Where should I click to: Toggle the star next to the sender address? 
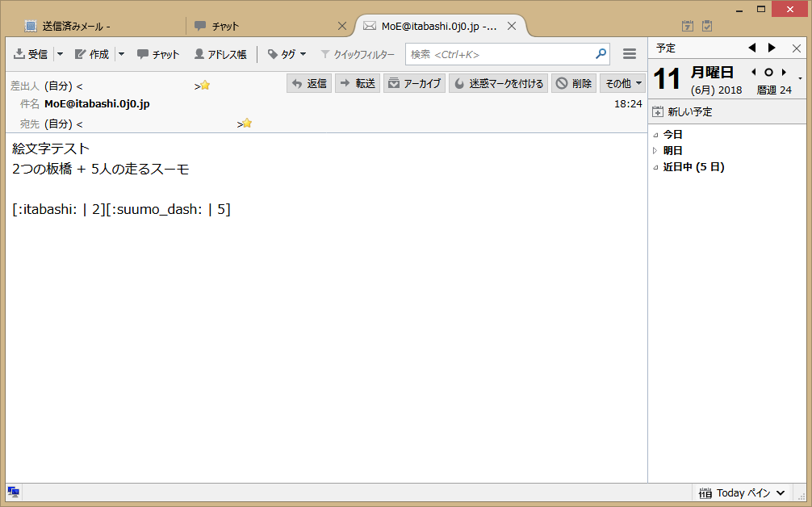pyautogui.click(x=205, y=85)
